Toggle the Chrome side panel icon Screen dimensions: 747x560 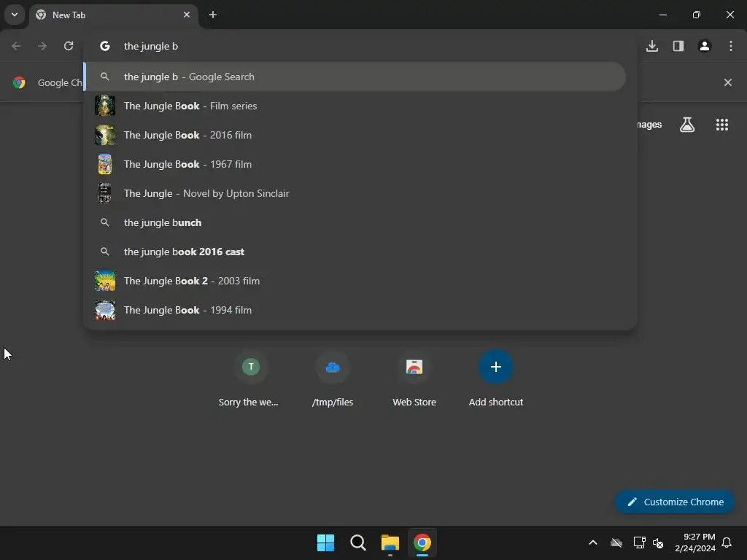[678, 46]
